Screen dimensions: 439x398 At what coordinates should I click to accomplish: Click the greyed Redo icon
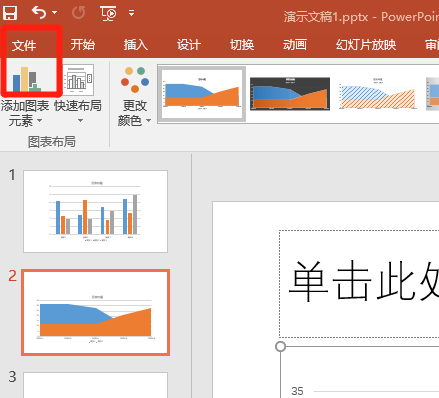pyautogui.click(x=79, y=13)
